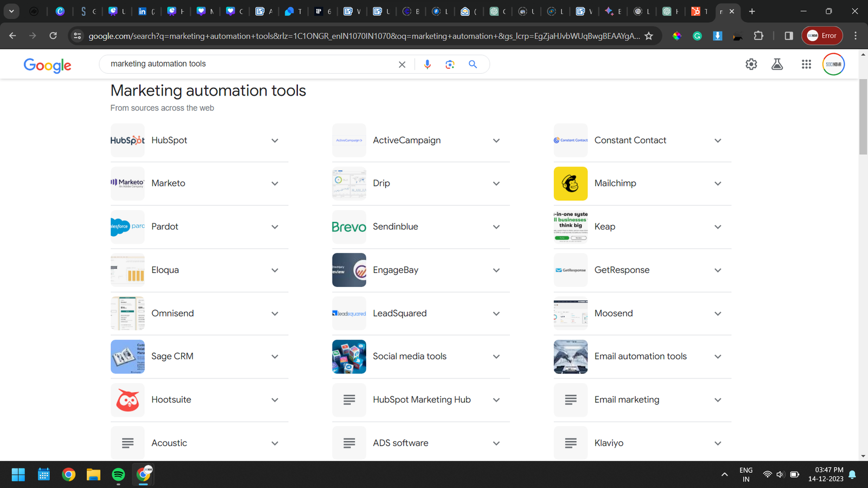Expand the Klaviyo entry

coord(718,444)
